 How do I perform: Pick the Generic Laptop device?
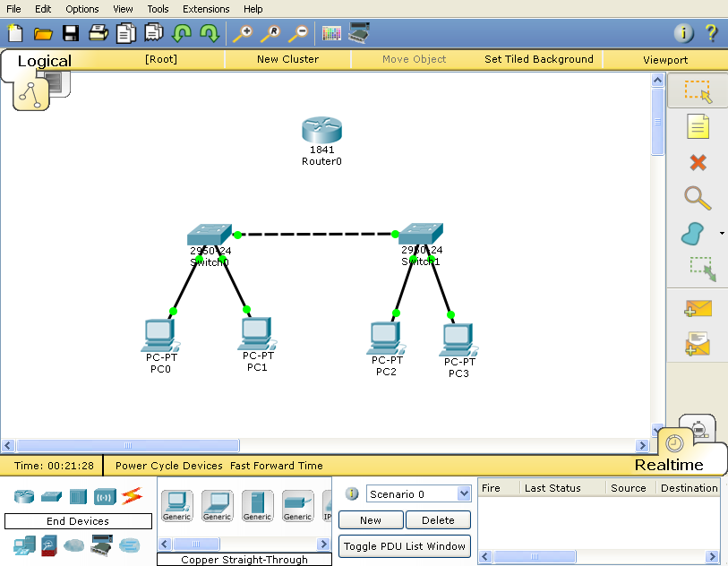coord(218,506)
